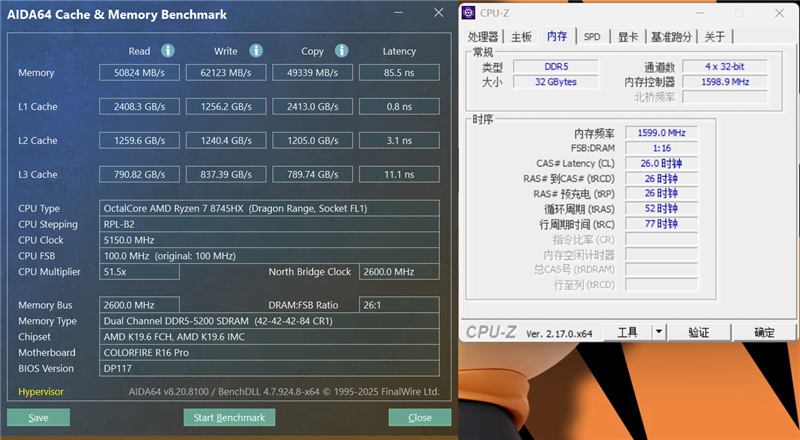
Task: Click L1 Cache Read value 2408.3 GB/s
Action: (139, 107)
